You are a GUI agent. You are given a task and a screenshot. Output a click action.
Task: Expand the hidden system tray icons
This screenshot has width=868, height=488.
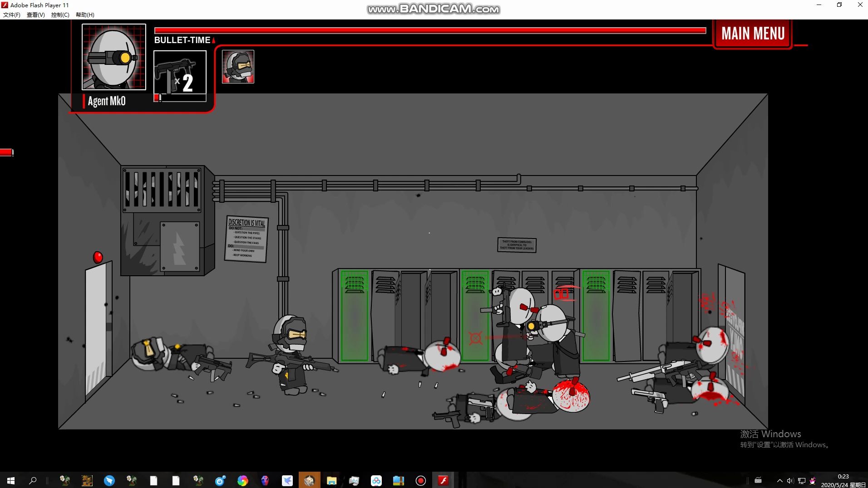(x=779, y=480)
